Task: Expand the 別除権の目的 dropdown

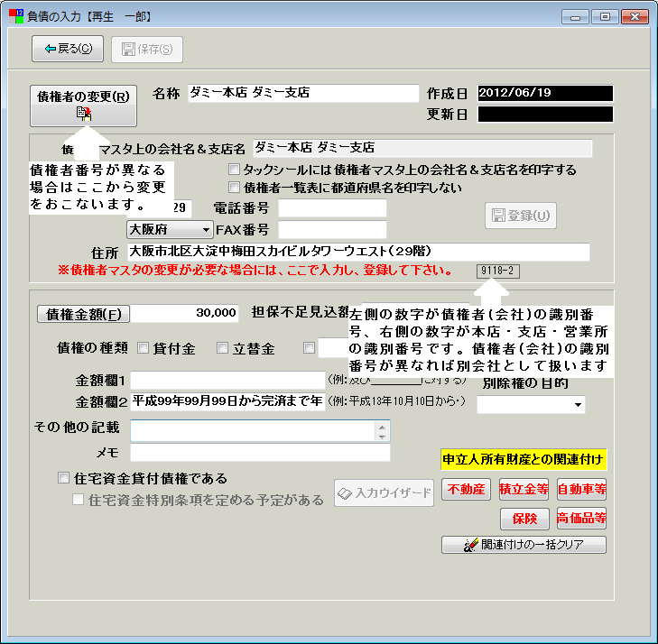Action: coord(578,406)
